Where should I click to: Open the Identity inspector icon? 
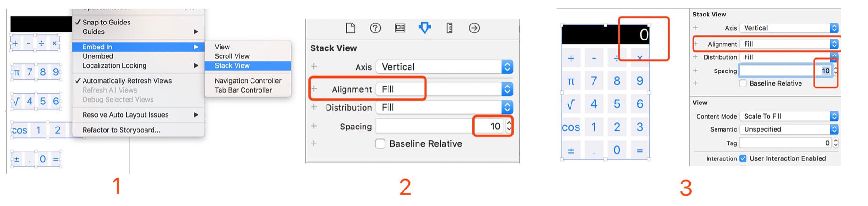[x=400, y=28]
